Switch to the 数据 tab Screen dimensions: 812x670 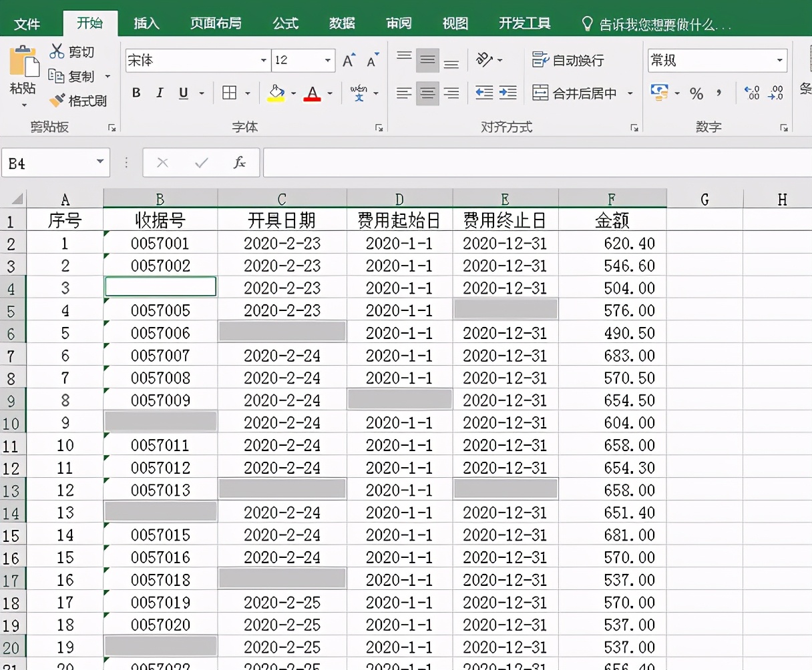pyautogui.click(x=342, y=23)
